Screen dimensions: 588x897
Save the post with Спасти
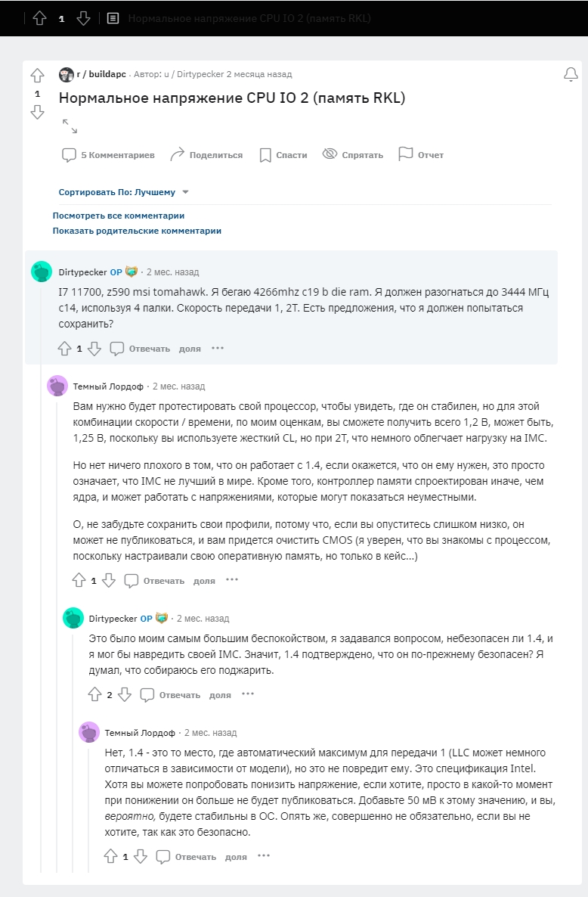[283, 155]
